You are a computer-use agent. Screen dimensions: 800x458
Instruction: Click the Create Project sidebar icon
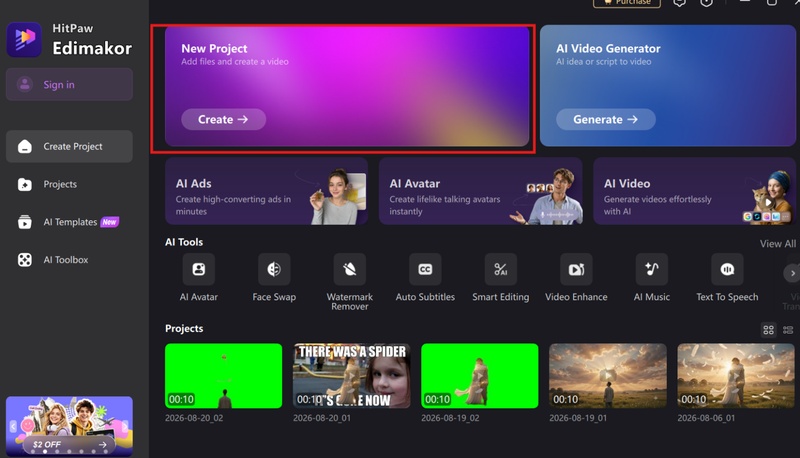pyautogui.click(x=24, y=146)
